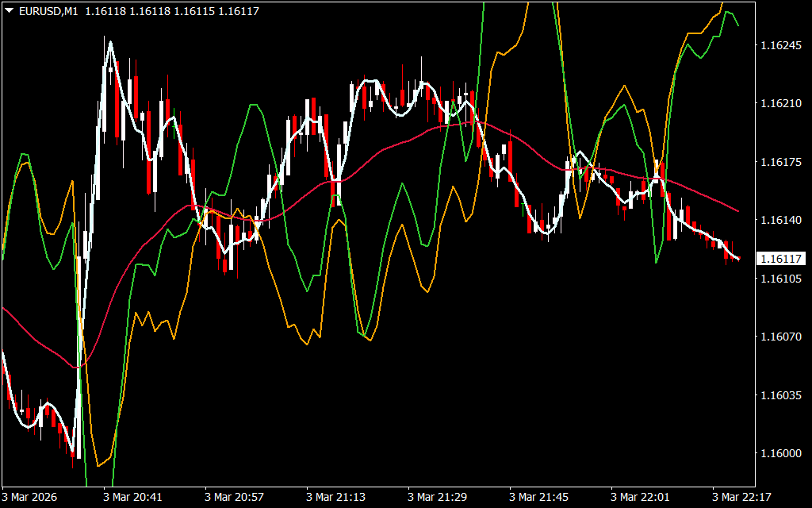Viewport: 812px width, 508px height.
Task: Click the EURUSD,M1 symbol label
Action: click(48, 10)
